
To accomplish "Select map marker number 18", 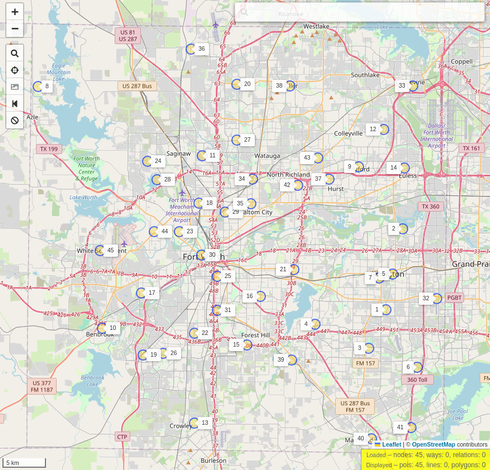I will coord(198,203).
